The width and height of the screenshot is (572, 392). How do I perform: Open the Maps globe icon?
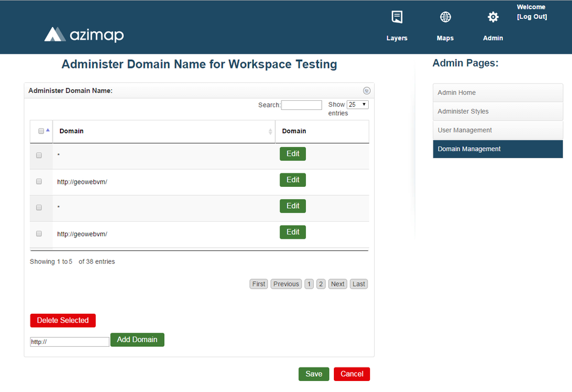[x=445, y=17]
